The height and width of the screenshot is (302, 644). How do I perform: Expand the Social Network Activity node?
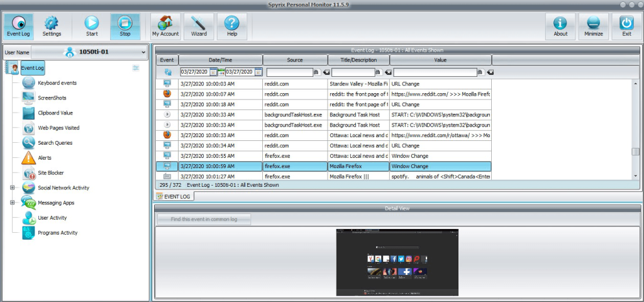[12, 187]
